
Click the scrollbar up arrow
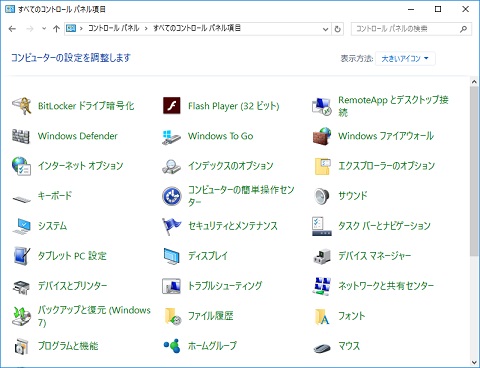pyautogui.click(x=474, y=81)
